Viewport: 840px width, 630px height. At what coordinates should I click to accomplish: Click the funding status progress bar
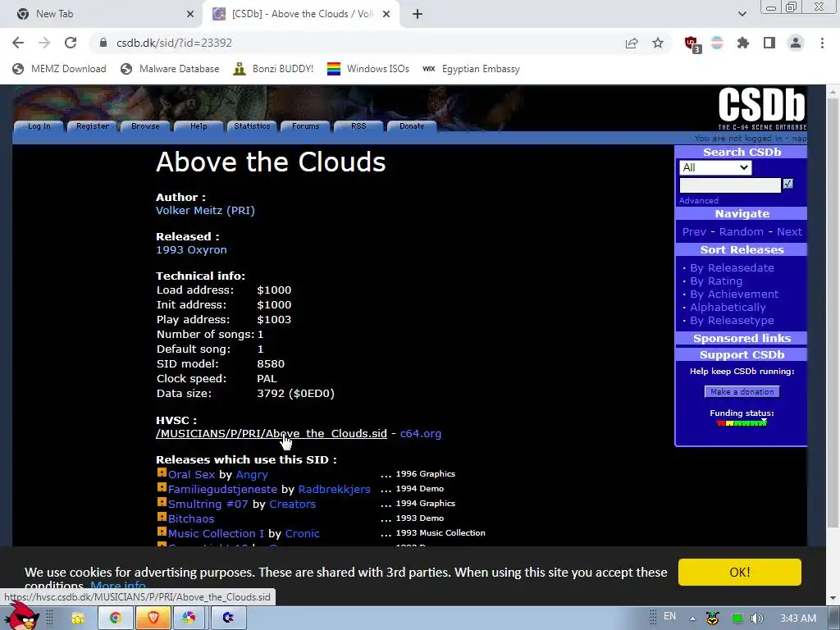pos(742,423)
